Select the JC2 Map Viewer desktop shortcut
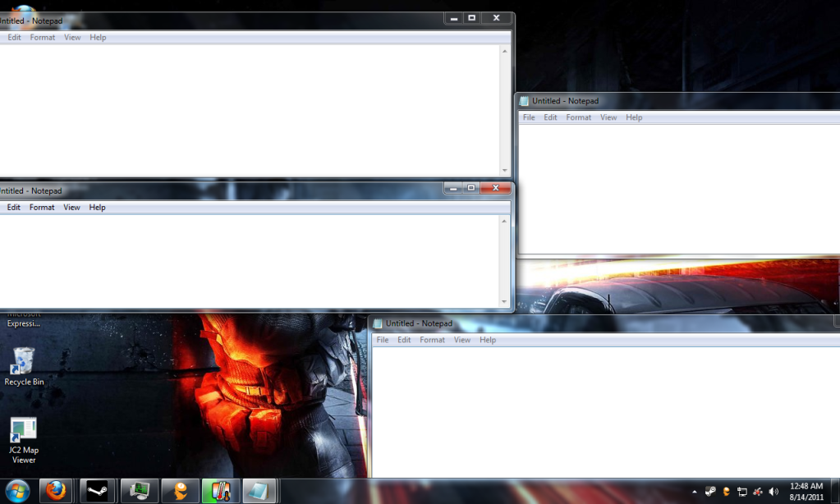Screen dimensions: 840x504 pos(24,440)
